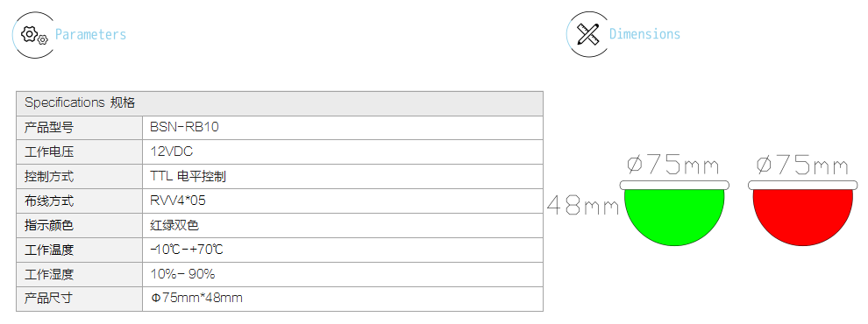Click the 48mm height dimension label

583,207
